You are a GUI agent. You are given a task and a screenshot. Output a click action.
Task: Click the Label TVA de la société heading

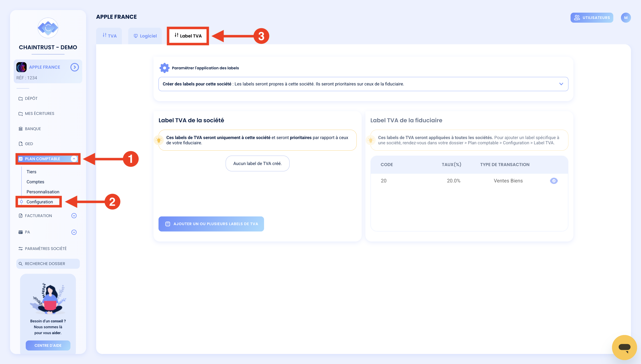(x=191, y=120)
